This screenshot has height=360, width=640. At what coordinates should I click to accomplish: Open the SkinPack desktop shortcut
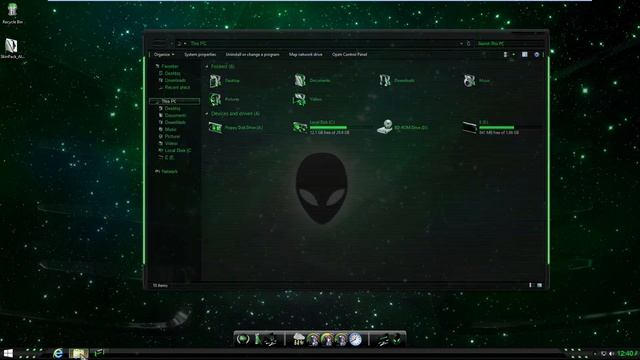click(x=12, y=49)
